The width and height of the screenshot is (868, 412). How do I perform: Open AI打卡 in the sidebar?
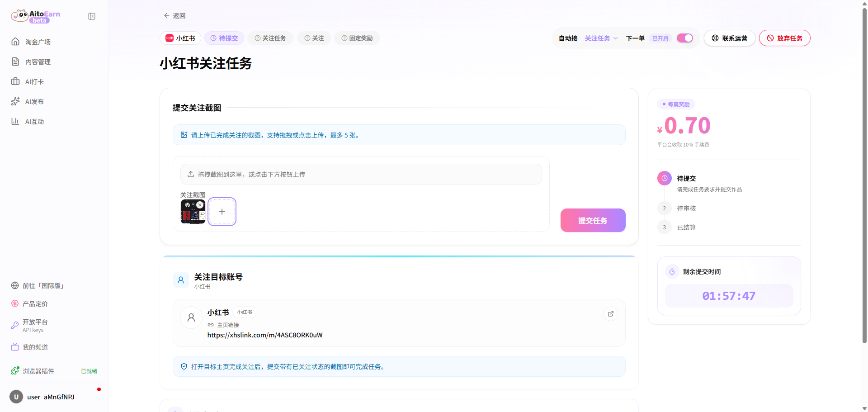coord(54,81)
